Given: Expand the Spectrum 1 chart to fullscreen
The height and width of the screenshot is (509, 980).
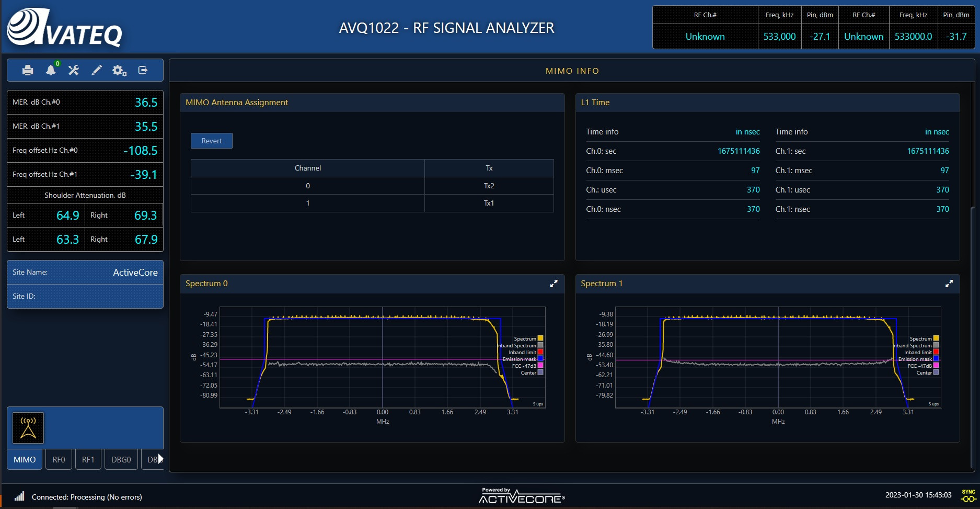Looking at the screenshot, I should pyautogui.click(x=949, y=284).
